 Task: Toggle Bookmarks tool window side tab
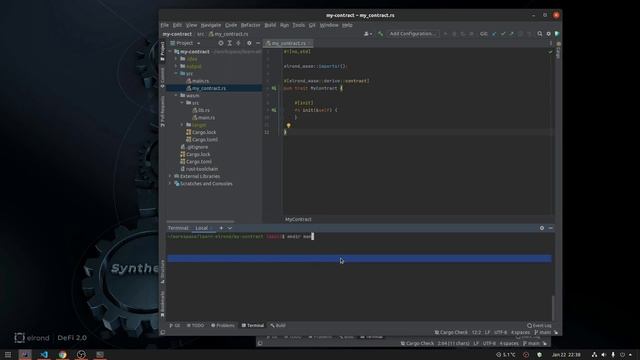(162, 304)
